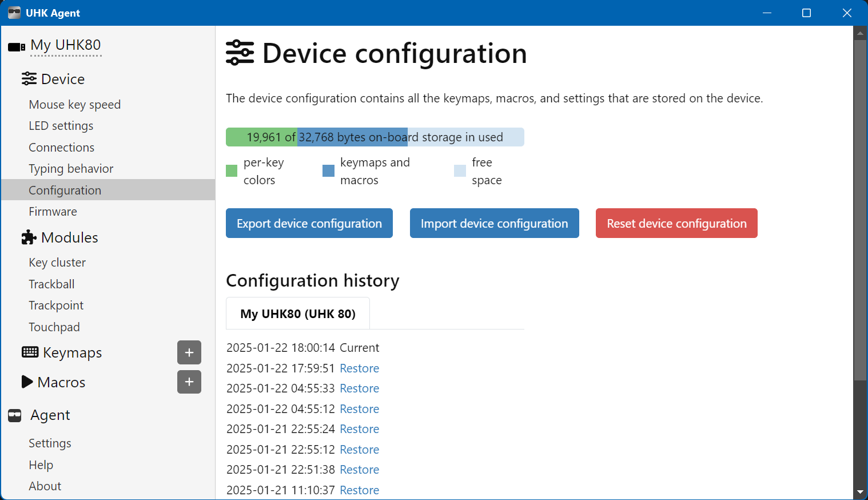Screen dimensions: 868x500
Task: Restore the 2025-01-22 17:59:51 configuration
Action: coord(359,368)
